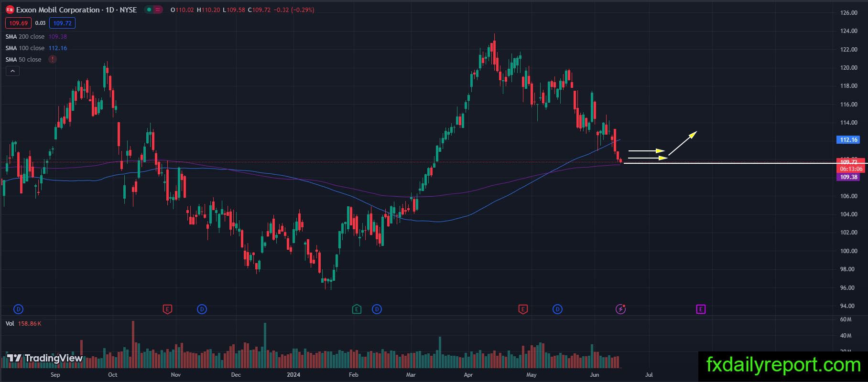This screenshot has width=868, height=382.
Task: Click the open value O110.02 in header
Action: coord(182,10)
